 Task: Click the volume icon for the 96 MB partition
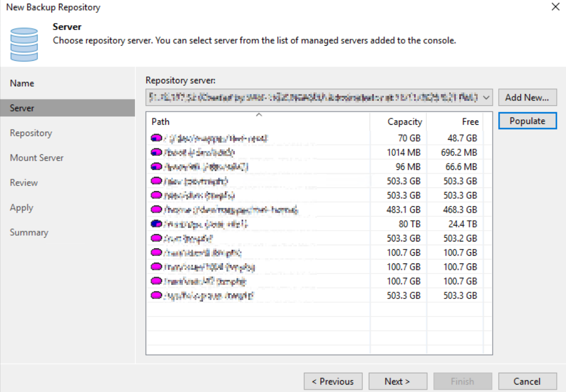tap(156, 167)
